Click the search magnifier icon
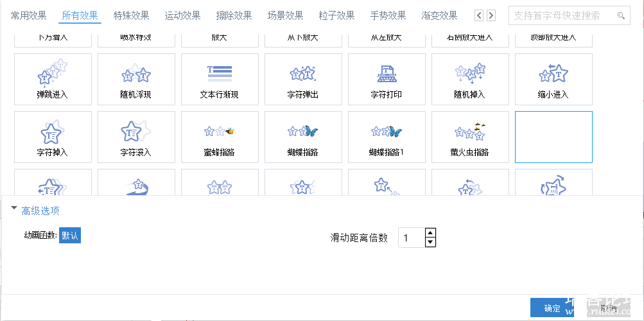 point(621,16)
